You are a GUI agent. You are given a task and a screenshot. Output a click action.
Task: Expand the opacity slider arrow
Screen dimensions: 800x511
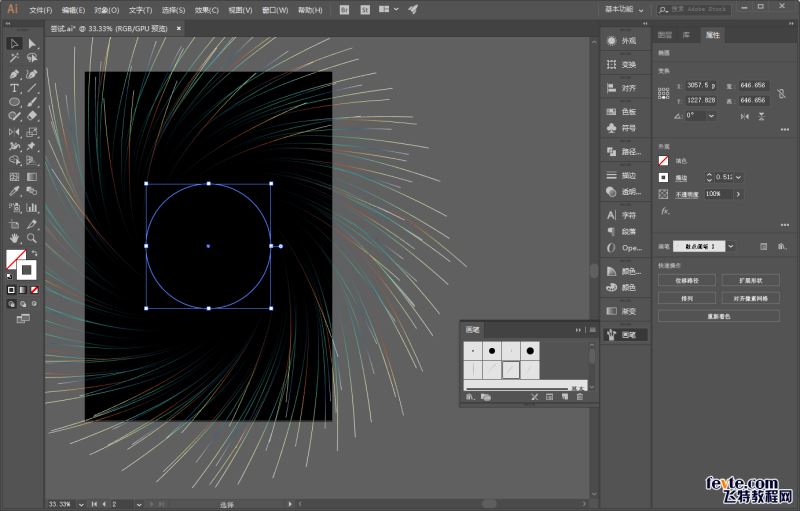point(738,194)
